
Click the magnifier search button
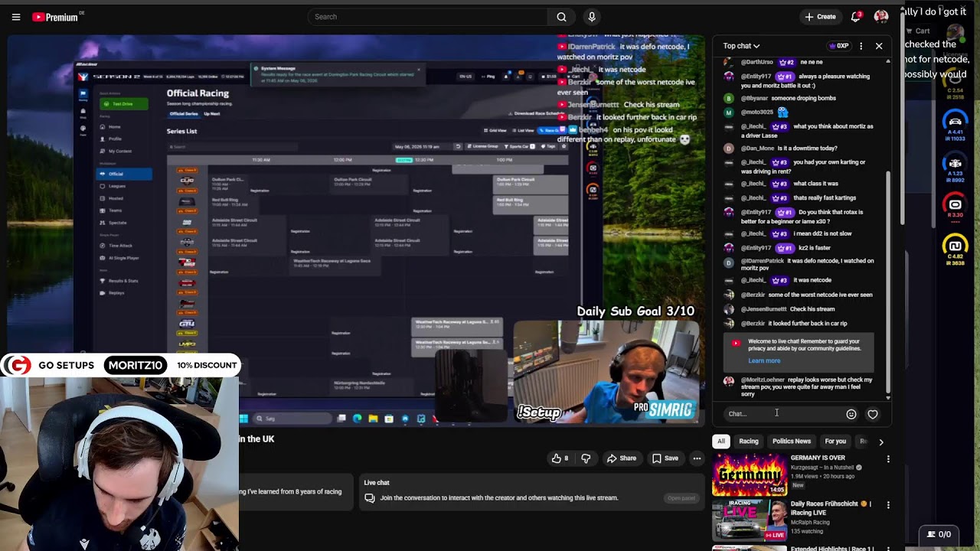561,17
